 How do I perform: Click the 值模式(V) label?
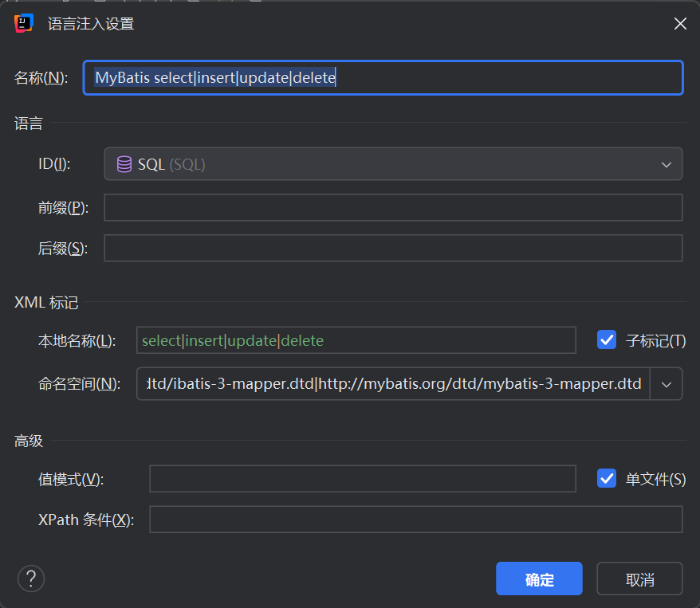point(71,480)
